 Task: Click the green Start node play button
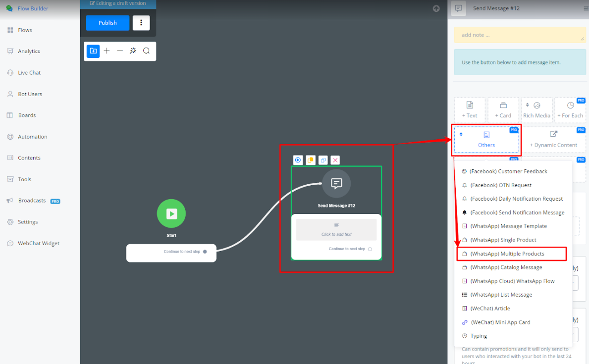click(x=171, y=214)
